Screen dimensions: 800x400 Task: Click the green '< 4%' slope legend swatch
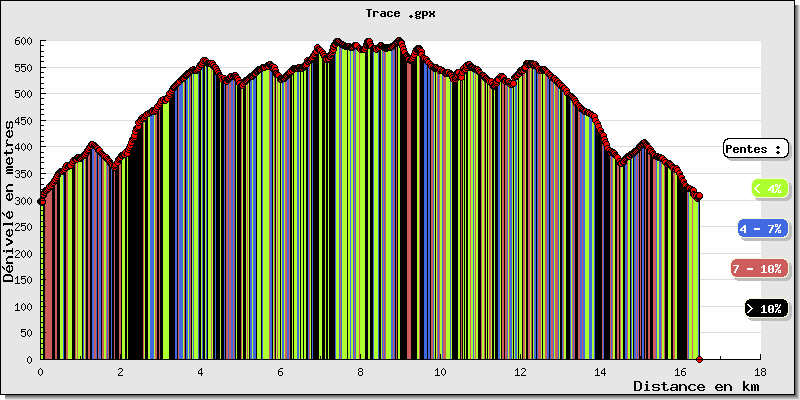coord(769,189)
